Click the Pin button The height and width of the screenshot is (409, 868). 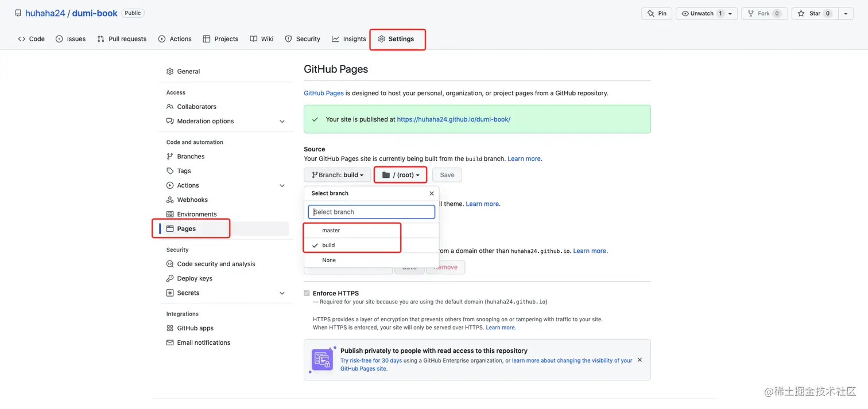657,13
